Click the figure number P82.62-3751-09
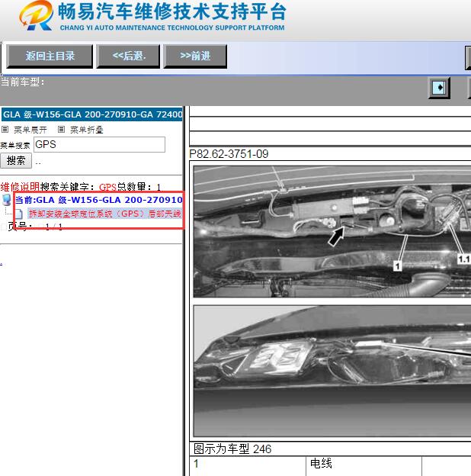The image size is (471, 476). pos(229,154)
